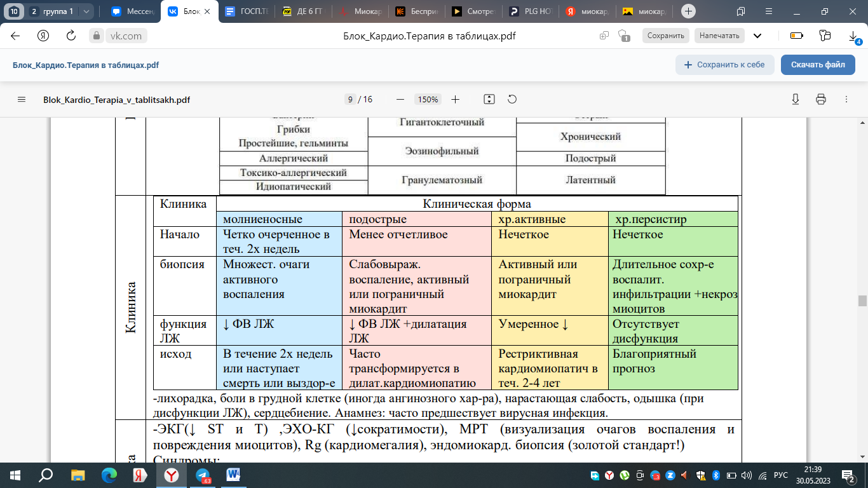Open the tab manager icon near window controls
The width and height of the screenshot is (868, 488).
tap(741, 11)
